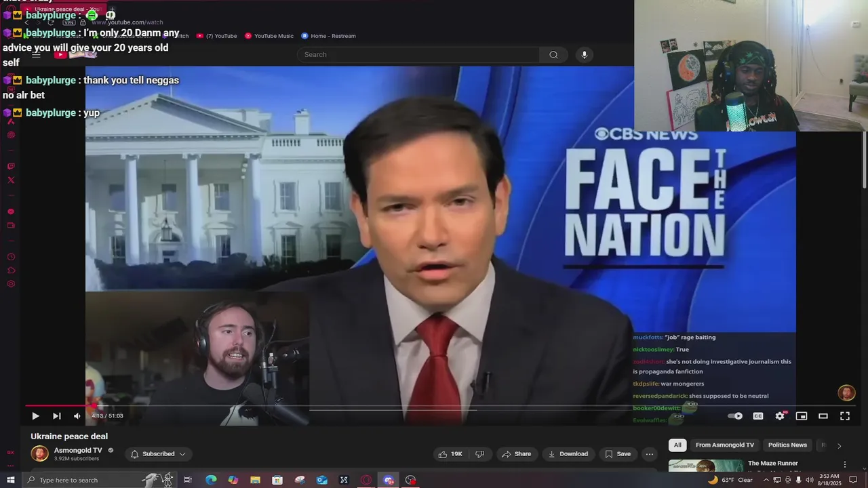Select the All filter chip

[x=677, y=445]
